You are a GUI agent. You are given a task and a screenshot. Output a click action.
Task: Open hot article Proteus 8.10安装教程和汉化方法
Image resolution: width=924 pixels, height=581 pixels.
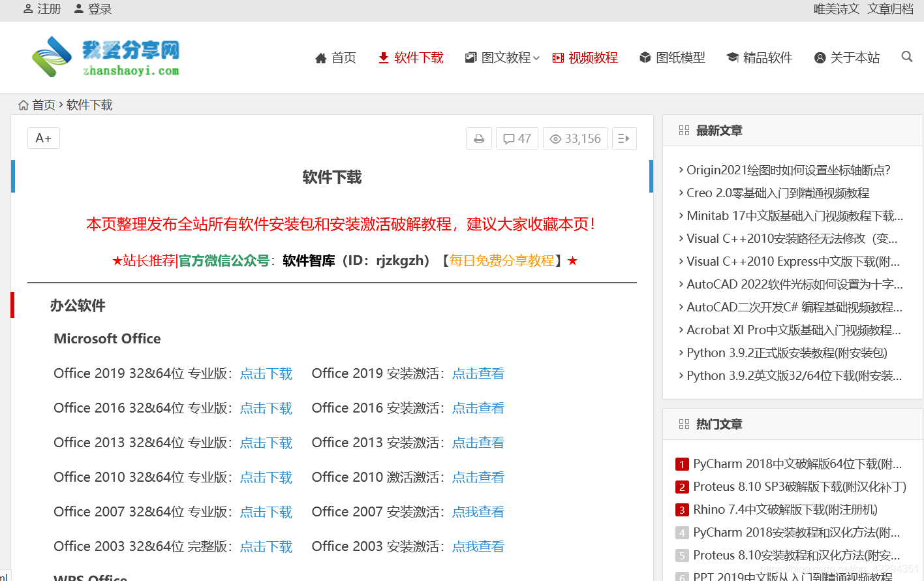[797, 555]
